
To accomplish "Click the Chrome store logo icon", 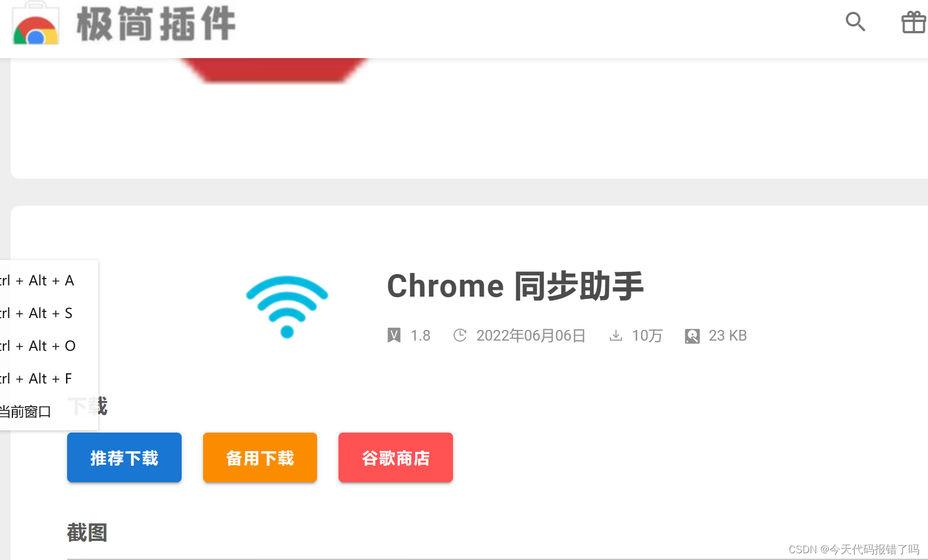I will [36, 24].
